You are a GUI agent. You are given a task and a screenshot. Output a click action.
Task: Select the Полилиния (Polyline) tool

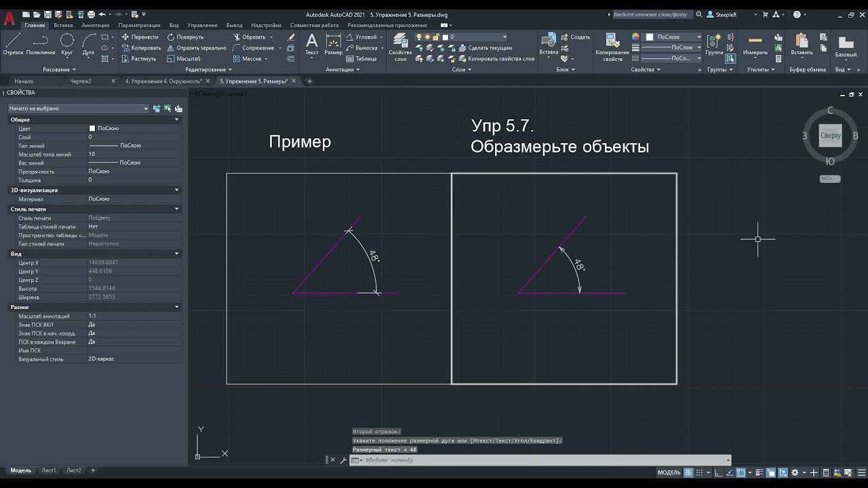[41, 44]
